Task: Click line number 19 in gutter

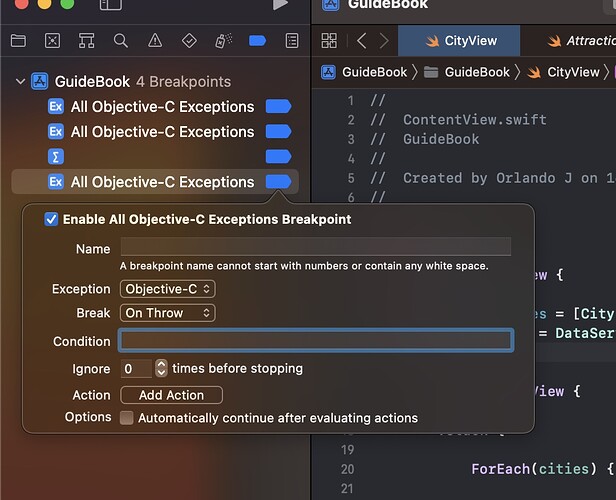Action: tap(347, 450)
